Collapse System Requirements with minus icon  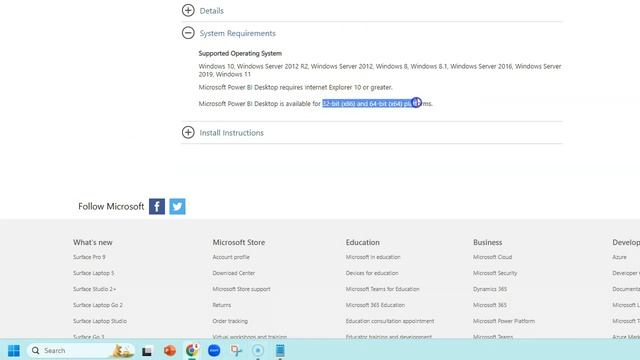tap(188, 33)
